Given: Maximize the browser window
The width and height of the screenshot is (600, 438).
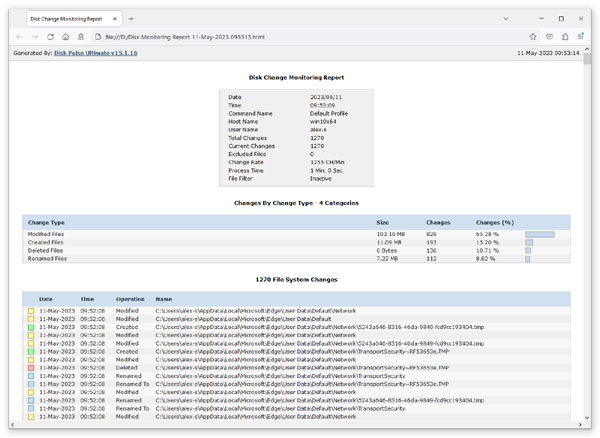Looking at the screenshot, I should click(x=561, y=18).
